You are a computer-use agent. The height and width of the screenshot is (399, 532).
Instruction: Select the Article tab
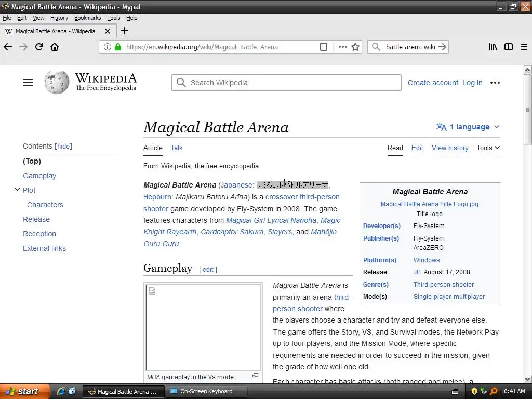[x=153, y=148]
